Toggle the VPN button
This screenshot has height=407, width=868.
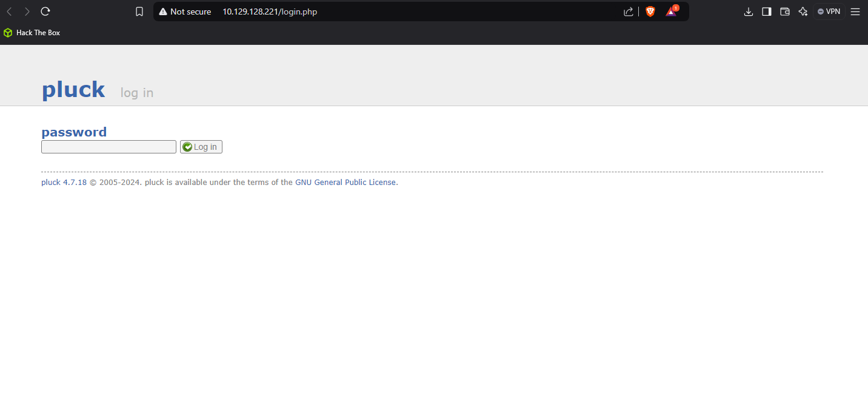click(x=829, y=12)
